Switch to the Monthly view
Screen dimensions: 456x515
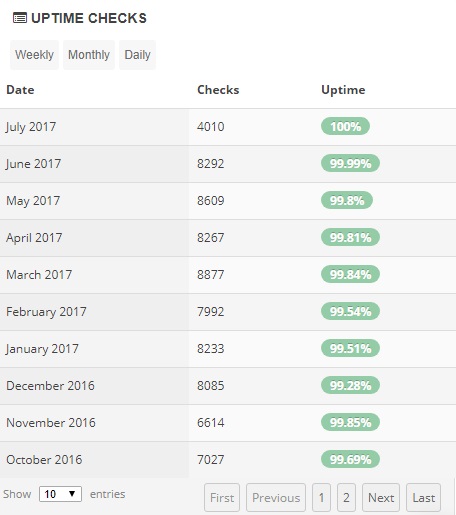[x=89, y=55]
